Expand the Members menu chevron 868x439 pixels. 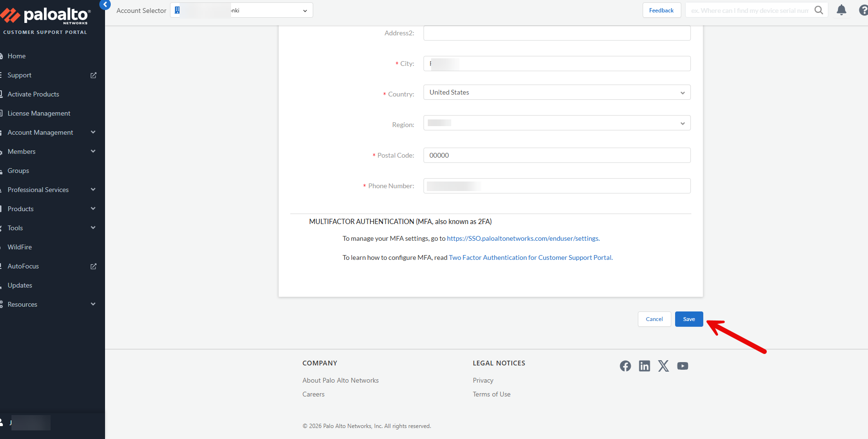coord(93,151)
